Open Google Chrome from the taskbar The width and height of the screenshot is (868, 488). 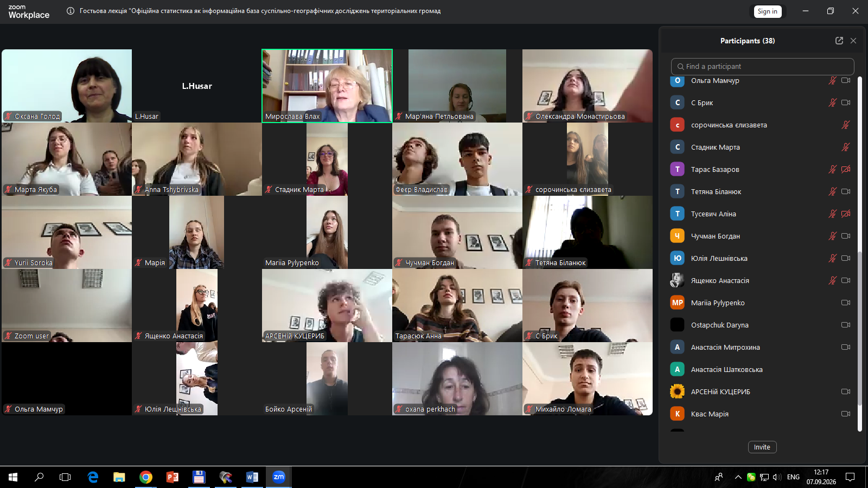pyautogui.click(x=146, y=477)
